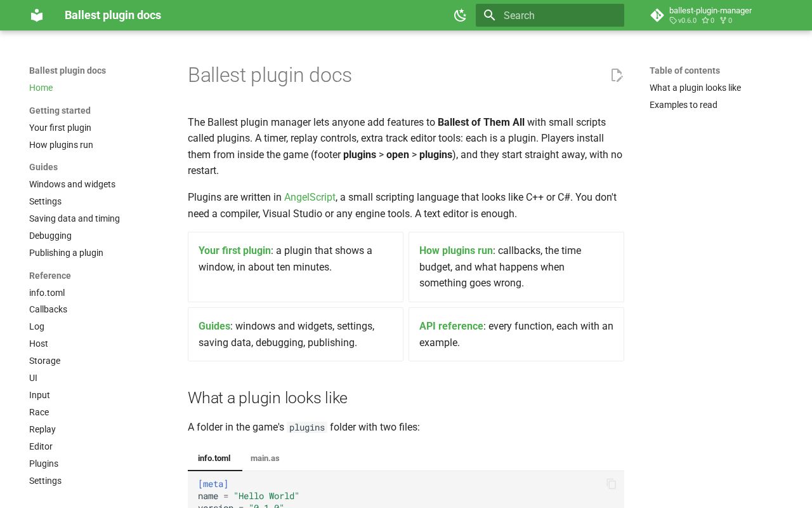This screenshot has height=508, width=812.
Task: Open Publishing a plugin guide
Action: [x=66, y=253]
